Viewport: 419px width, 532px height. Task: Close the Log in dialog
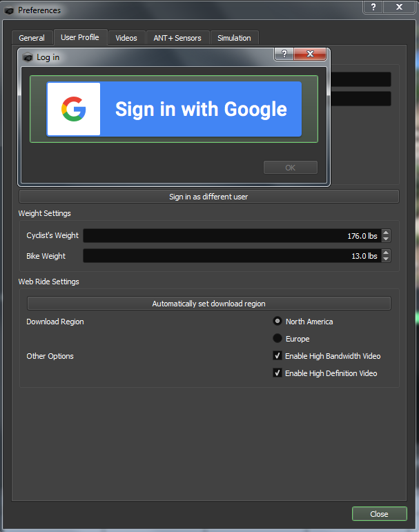point(310,54)
